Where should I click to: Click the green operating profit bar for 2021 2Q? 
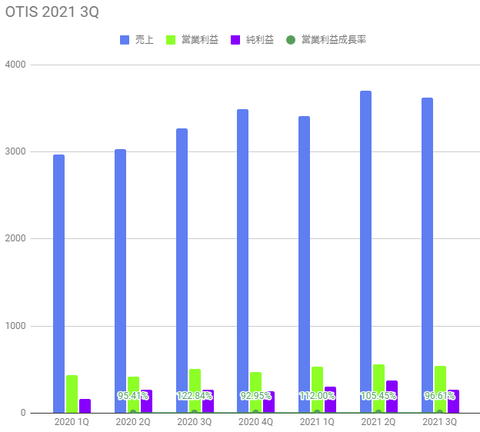click(x=379, y=389)
